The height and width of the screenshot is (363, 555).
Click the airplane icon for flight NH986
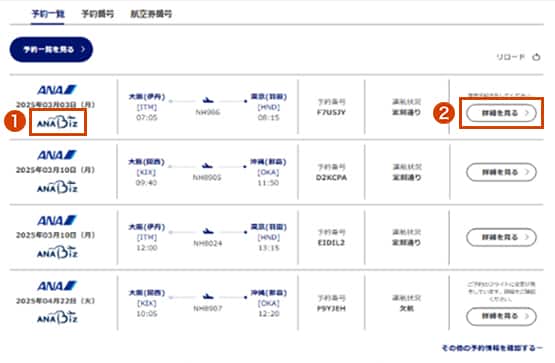coord(208,100)
